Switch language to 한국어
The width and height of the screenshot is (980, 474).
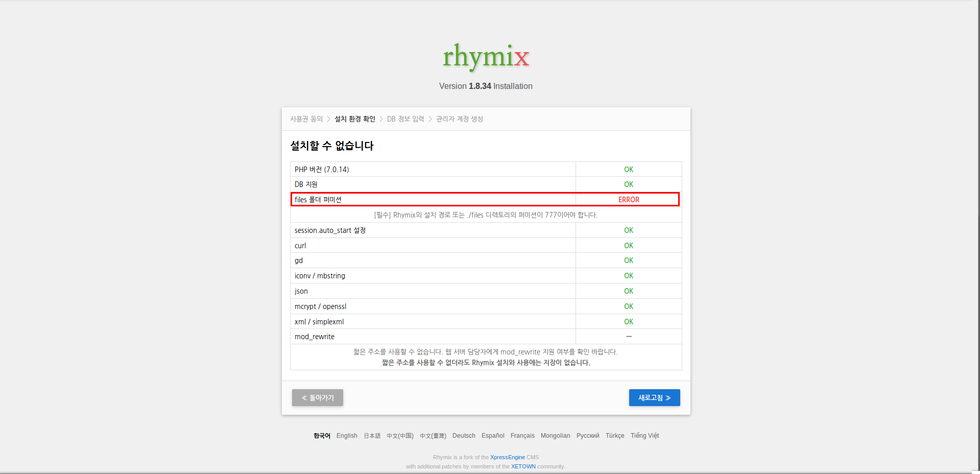coord(322,436)
